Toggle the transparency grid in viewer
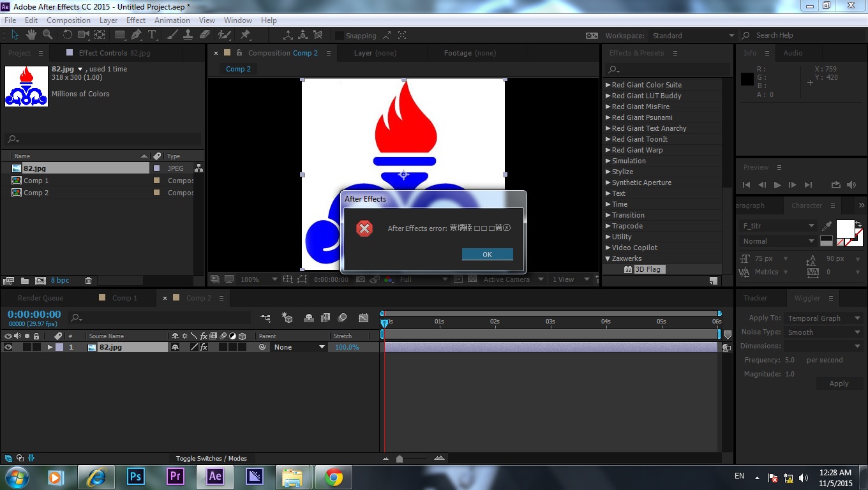The height and width of the screenshot is (490, 868). (472, 279)
